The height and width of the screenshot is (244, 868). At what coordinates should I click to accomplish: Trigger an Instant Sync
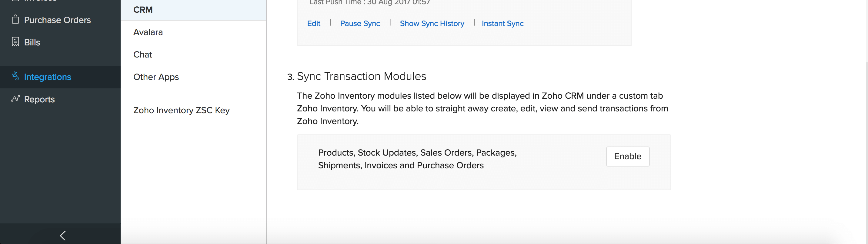[x=502, y=24]
